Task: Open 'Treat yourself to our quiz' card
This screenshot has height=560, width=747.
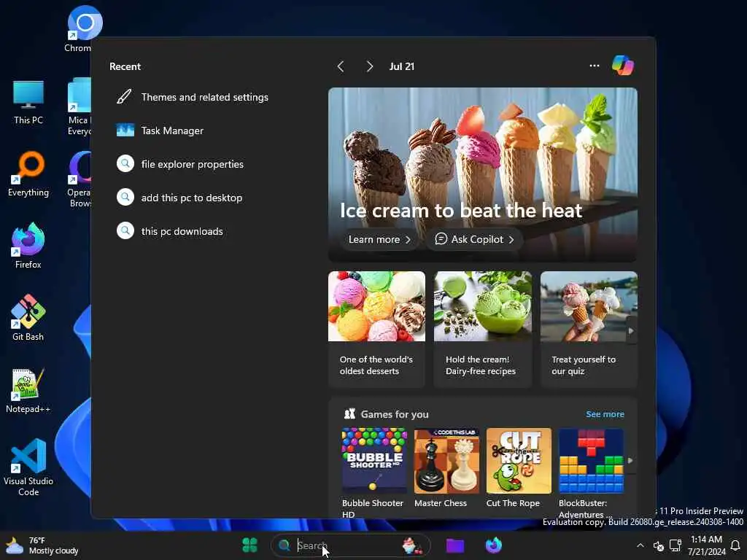Action: click(589, 329)
